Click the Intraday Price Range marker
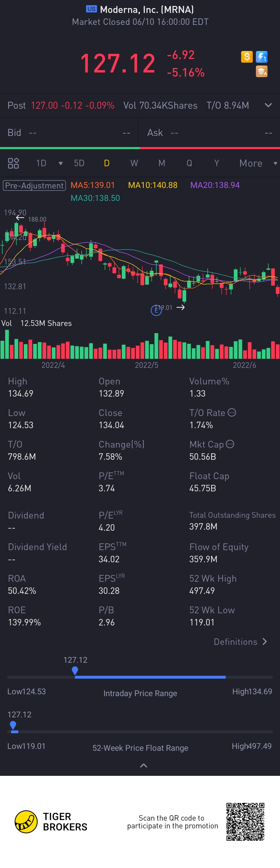280x868 pixels. 75,670
